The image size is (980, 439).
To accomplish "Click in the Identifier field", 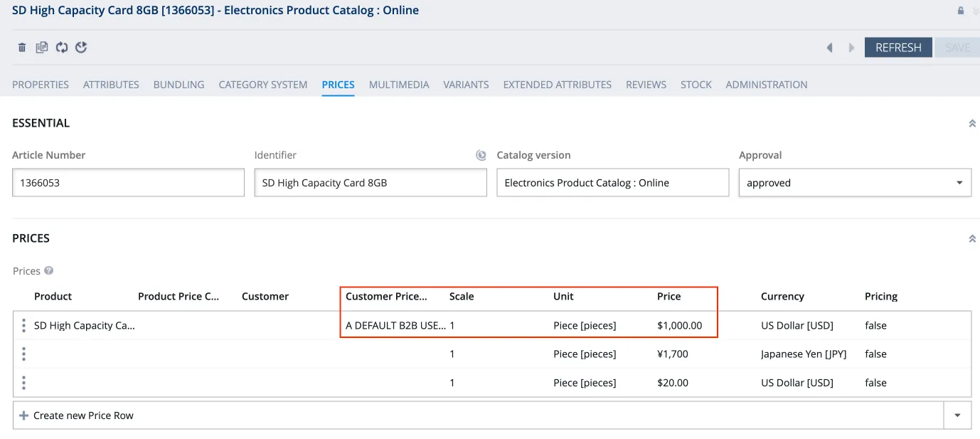I will [x=371, y=183].
